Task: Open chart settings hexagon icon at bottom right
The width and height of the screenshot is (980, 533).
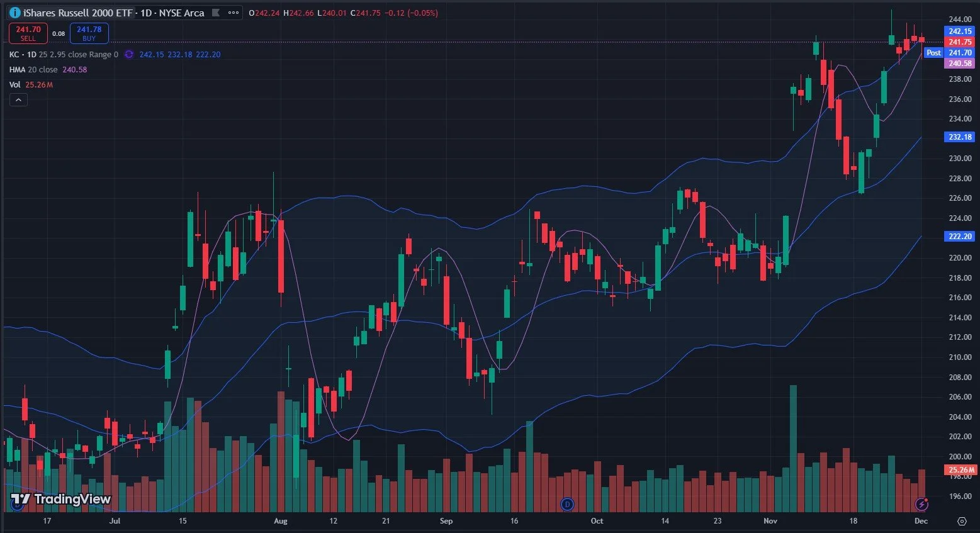Action: pos(962,521)
